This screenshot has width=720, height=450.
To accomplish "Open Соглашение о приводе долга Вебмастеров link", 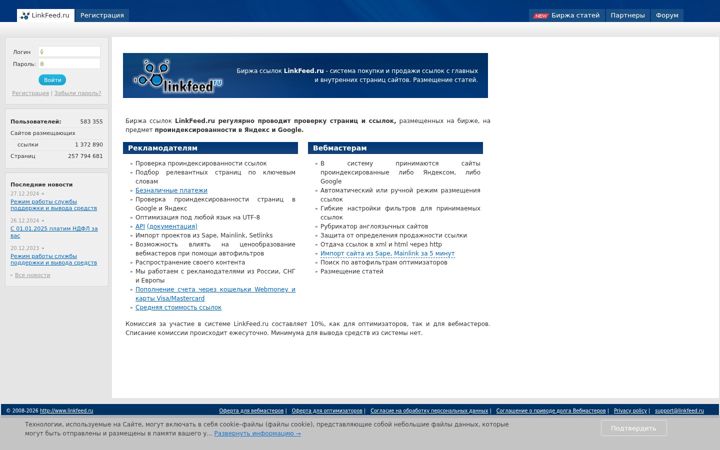I will coord(551,411).
